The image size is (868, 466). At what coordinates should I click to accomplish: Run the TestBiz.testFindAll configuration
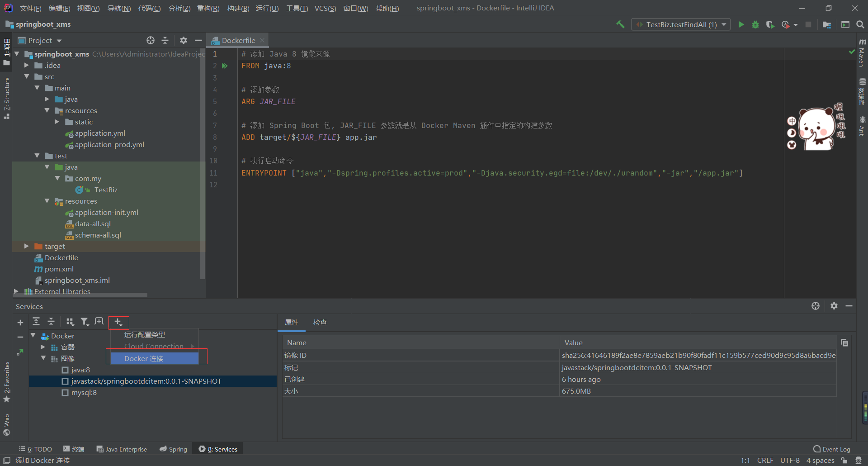point(741,24)
